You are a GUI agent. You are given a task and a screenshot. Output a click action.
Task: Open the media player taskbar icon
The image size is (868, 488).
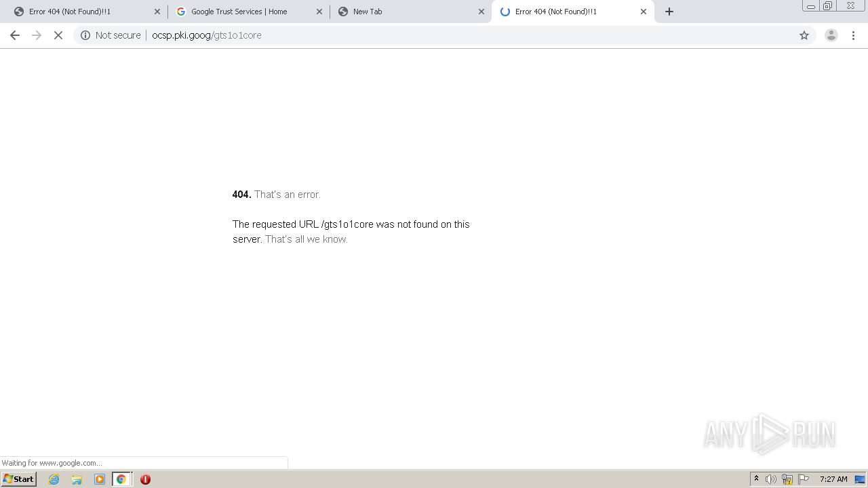[x=100, y=479]
